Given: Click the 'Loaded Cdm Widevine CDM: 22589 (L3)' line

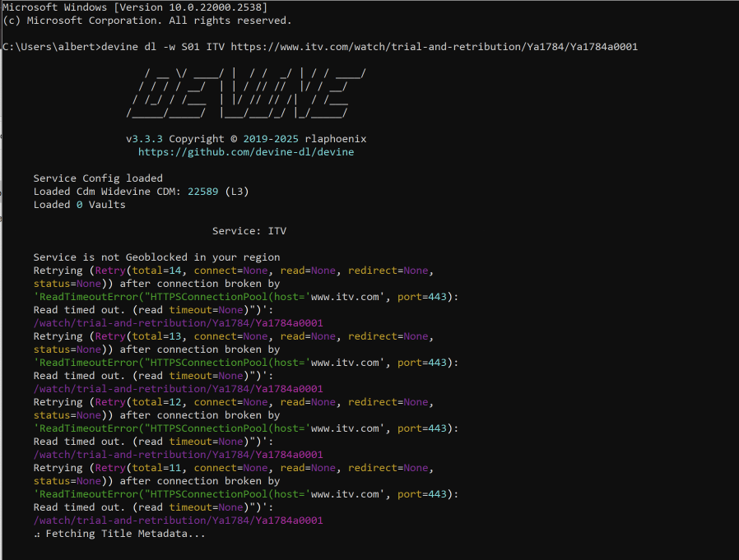Looking at the screenshot, I should pos(141,192).
